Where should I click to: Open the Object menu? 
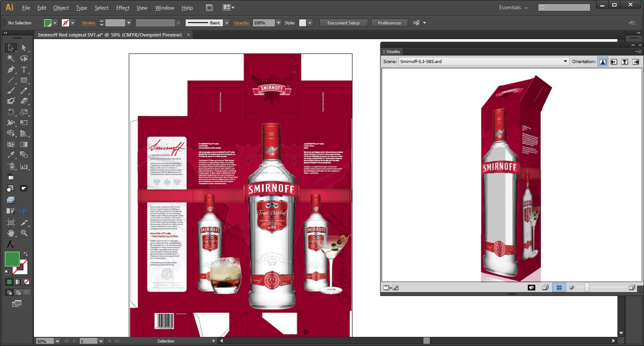pos(61,8)
